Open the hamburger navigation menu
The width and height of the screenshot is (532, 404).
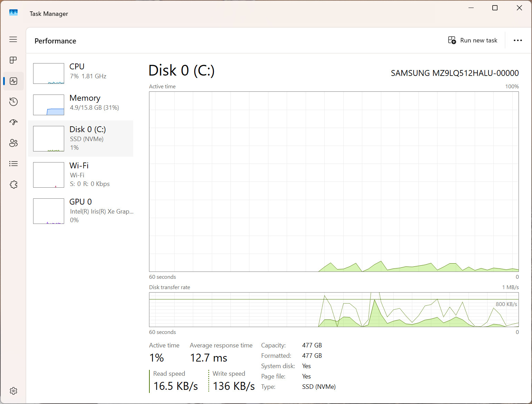click(13, 39)
